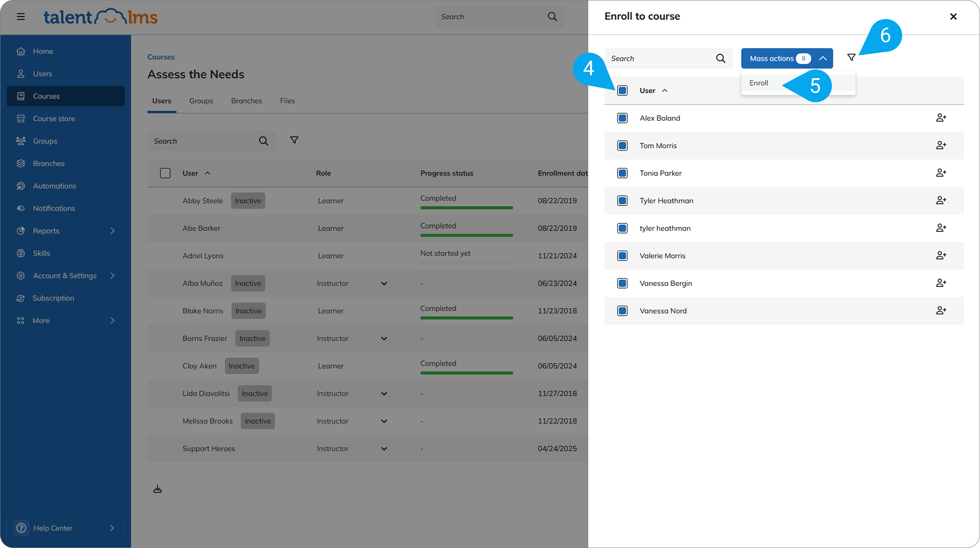Enroll lowercase tyler heathman via the add-user icon
This screenshot has width=980, height=548.
point(941,228)
